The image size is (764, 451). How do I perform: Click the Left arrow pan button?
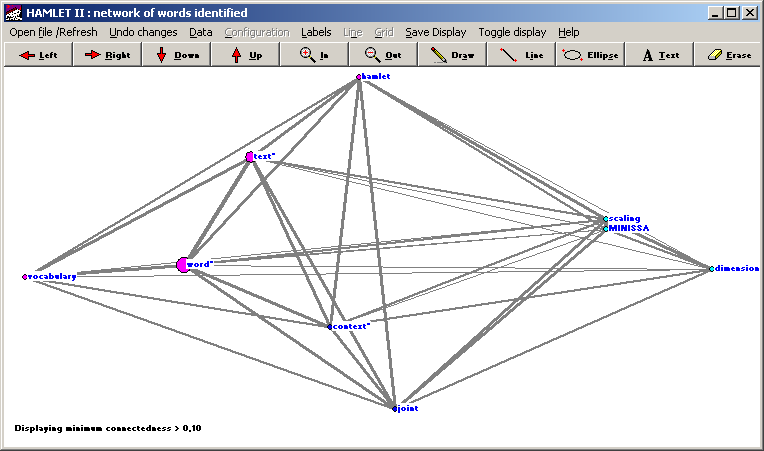click(37, 55)
